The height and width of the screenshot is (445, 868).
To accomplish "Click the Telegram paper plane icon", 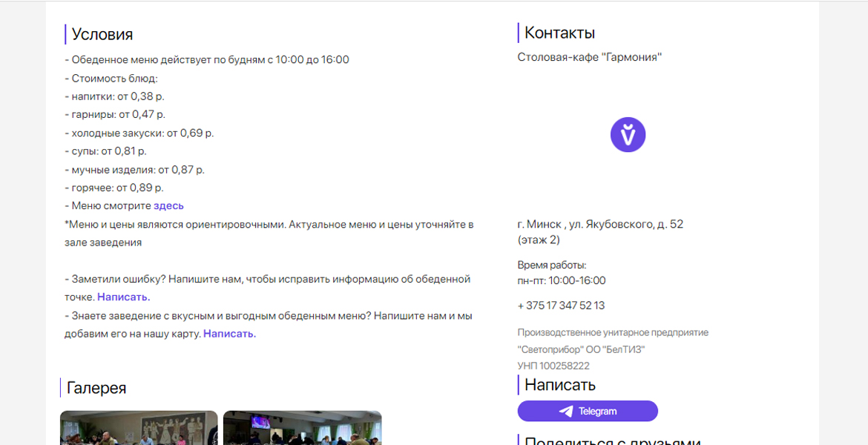I will (x=566, y=411).
